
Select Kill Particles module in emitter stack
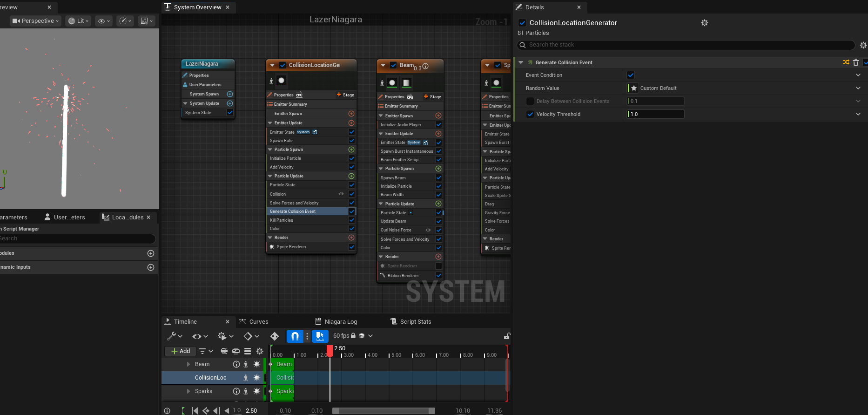(x=282, y=220)
